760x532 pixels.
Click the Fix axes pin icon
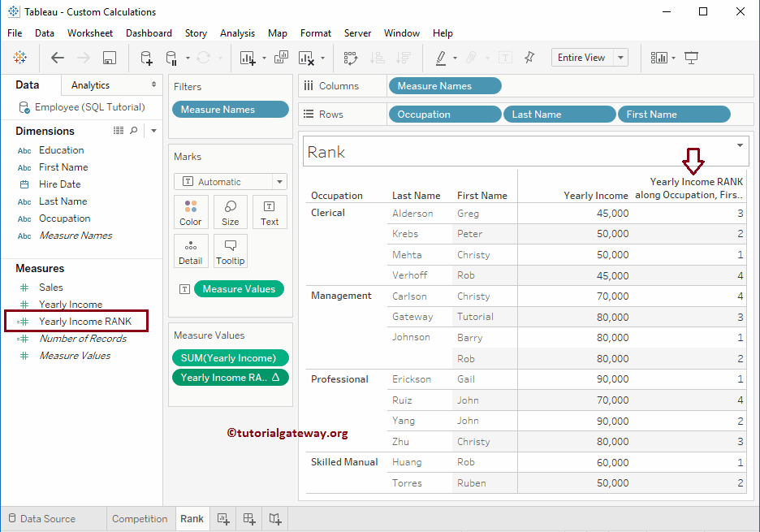point(529,58)
